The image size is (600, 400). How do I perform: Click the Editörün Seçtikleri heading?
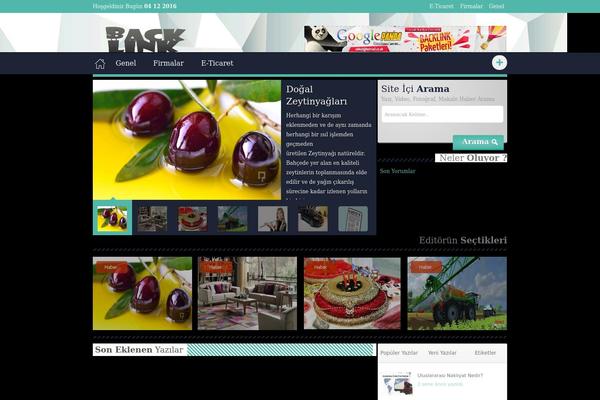pos(463,240)
